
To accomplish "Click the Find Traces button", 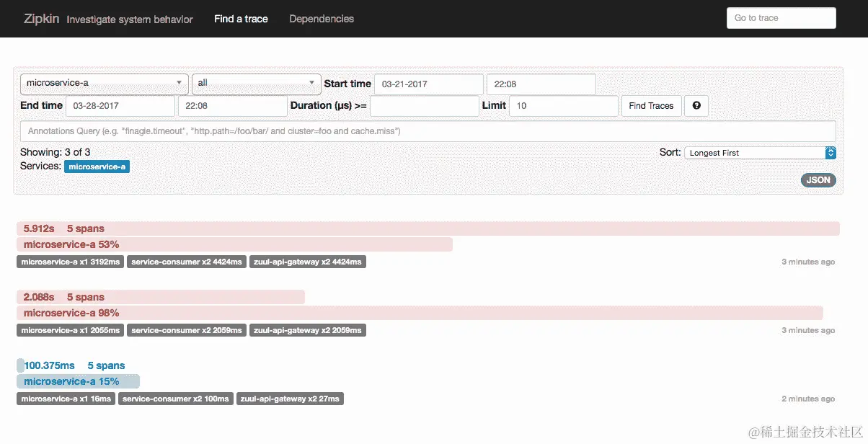I will tap(650, 105).
